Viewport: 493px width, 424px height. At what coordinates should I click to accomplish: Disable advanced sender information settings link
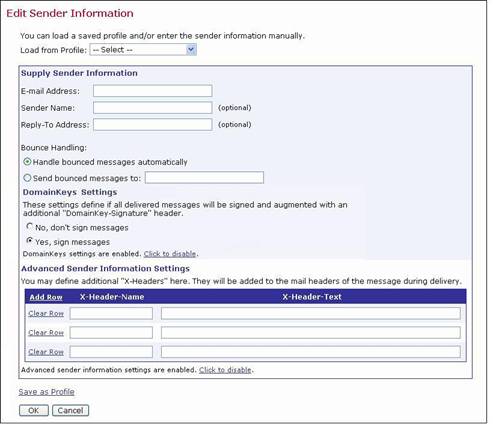tap(225, 370)
